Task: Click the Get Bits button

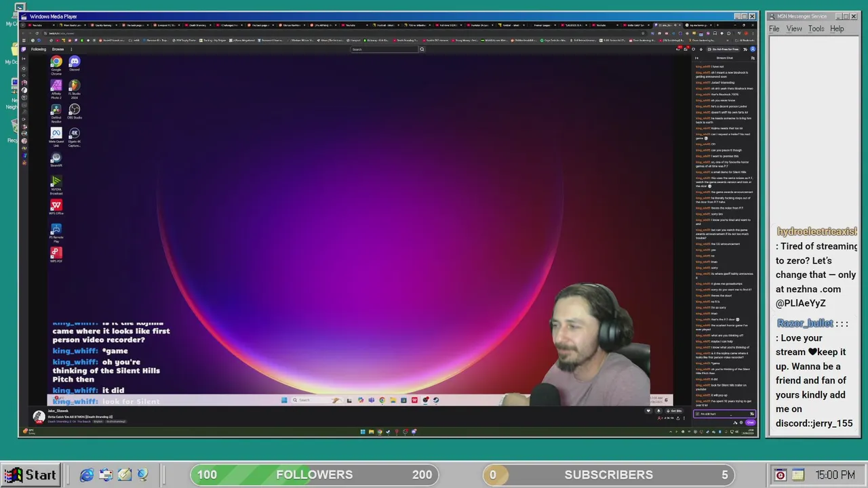Action: pos(673,411)
